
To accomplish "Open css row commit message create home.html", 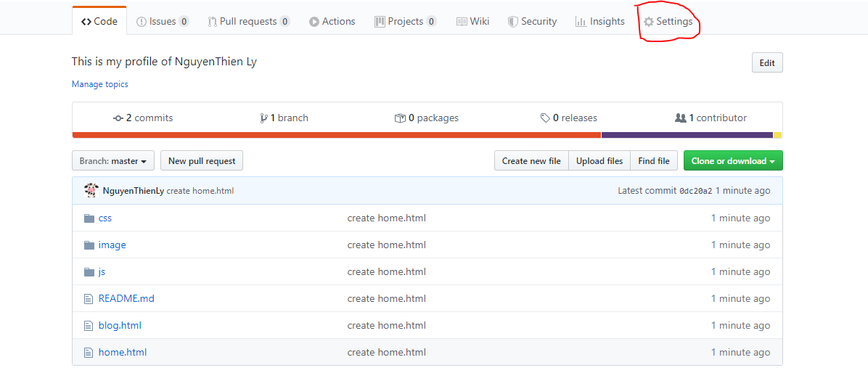I will pyautogui.click(x=386, y=218).
